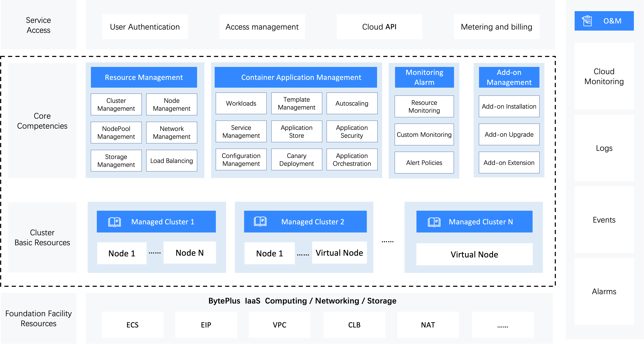Click the NodePool Management box
This screenshot has width=644, height=344.
(x=116, y=133)
